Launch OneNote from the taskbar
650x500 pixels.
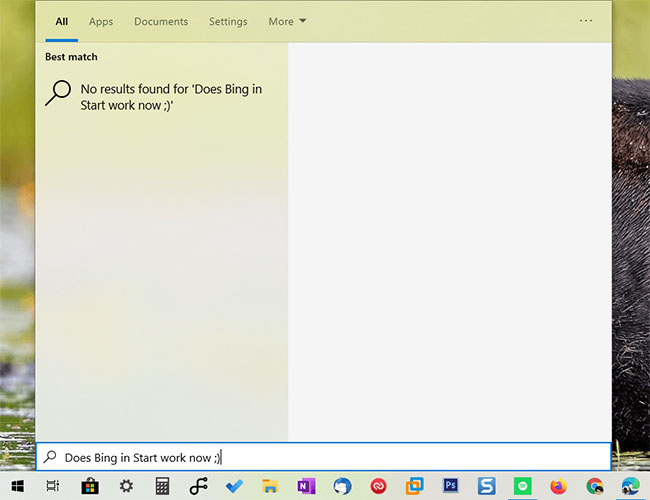pyautogui.click(x=306, y=486)
